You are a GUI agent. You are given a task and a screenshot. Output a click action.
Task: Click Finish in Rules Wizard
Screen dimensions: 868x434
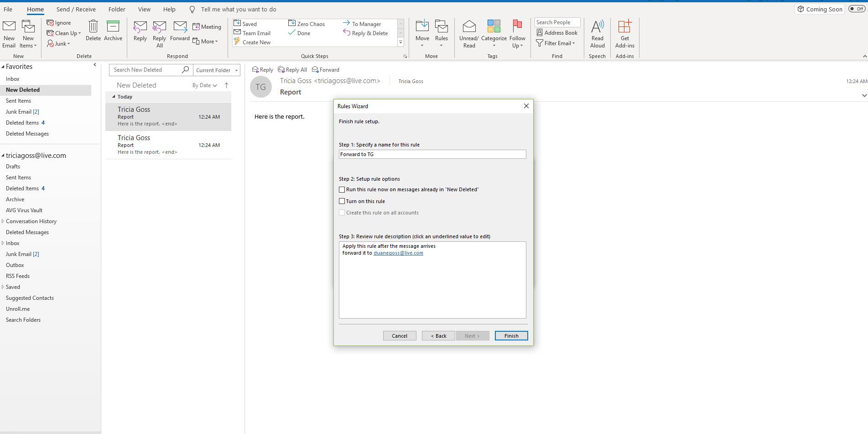tap(511, 336)
